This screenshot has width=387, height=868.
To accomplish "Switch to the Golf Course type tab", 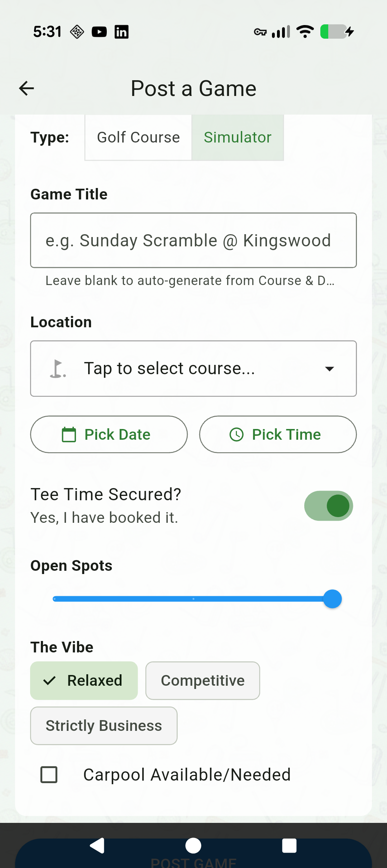I will point(138,138).
